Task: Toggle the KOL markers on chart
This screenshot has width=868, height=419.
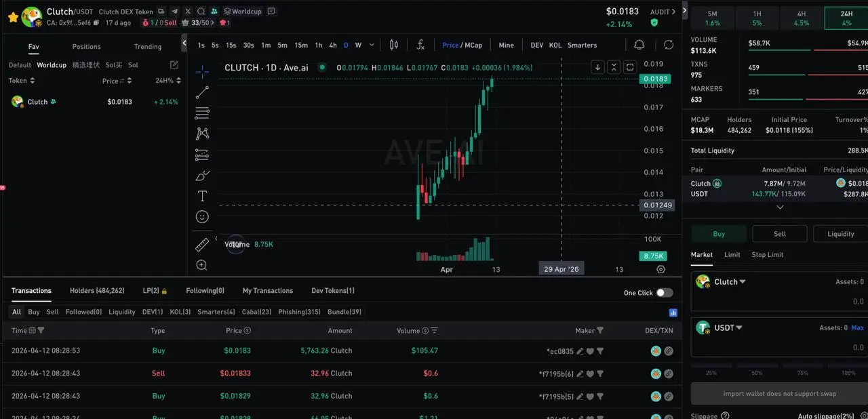Action: (x=555, y=45)
